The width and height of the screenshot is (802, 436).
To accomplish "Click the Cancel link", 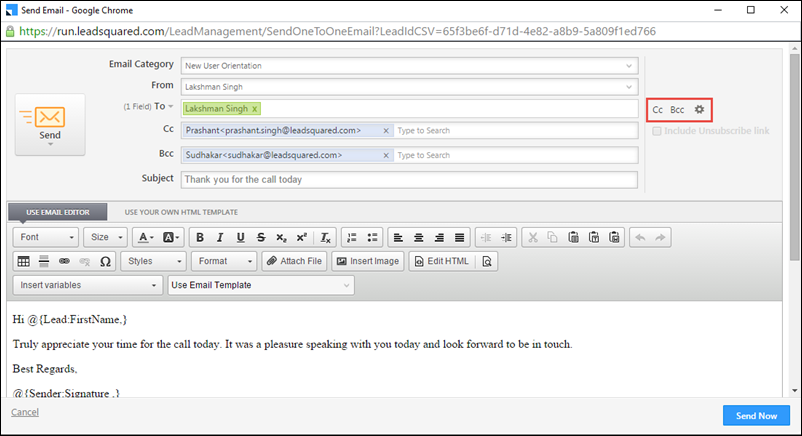I will [x=25, y=412].
